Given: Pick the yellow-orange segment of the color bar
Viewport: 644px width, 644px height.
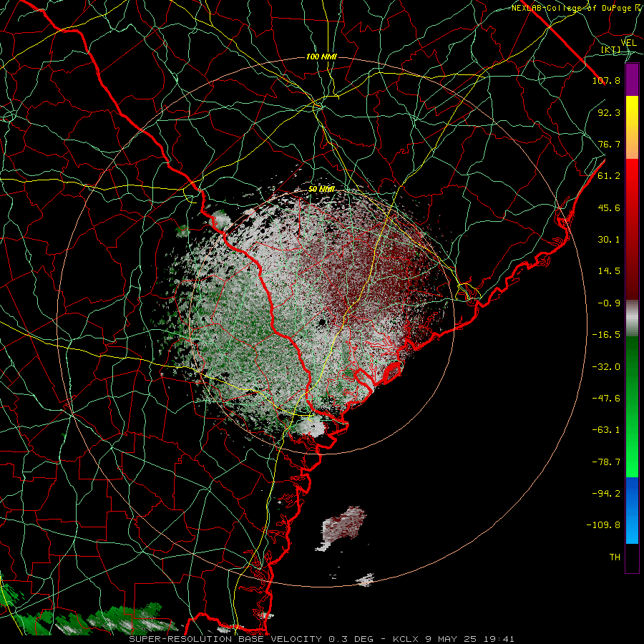Looking at the screenshot, I should click(x=632, y=127).
